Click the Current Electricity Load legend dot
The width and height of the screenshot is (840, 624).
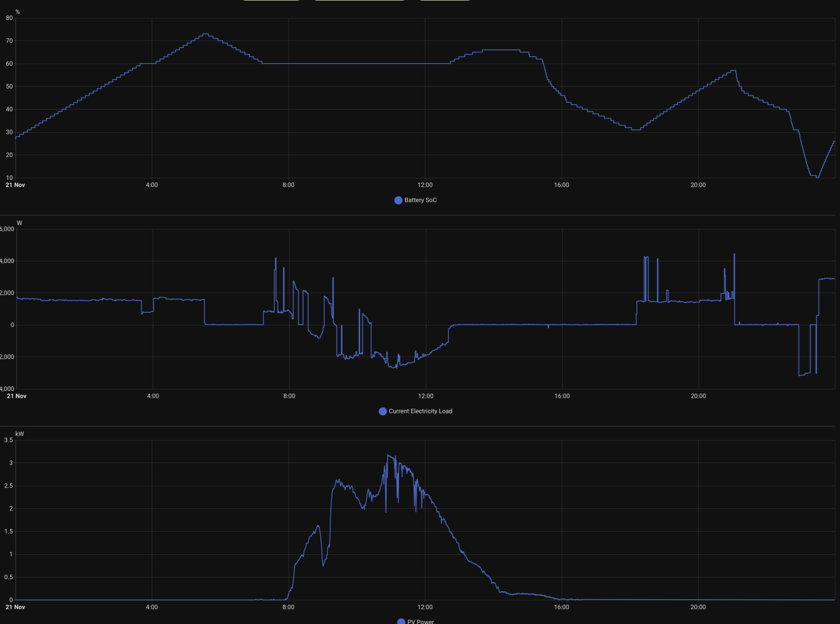coord(382,411)
